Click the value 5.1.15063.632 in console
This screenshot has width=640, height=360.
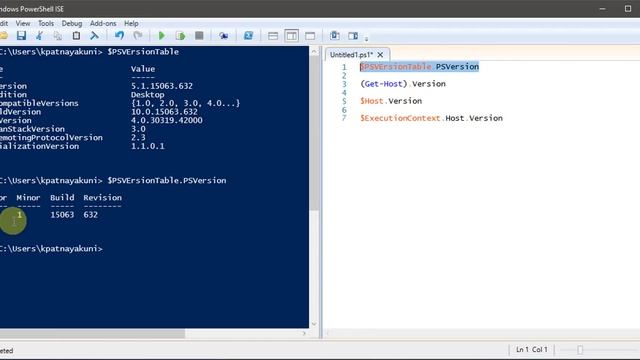[162, 86]
